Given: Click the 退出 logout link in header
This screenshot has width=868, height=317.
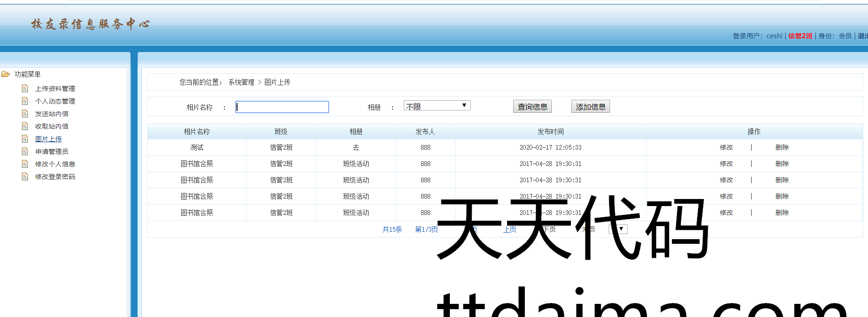Looking at the screenshot, I should (862, 36).
